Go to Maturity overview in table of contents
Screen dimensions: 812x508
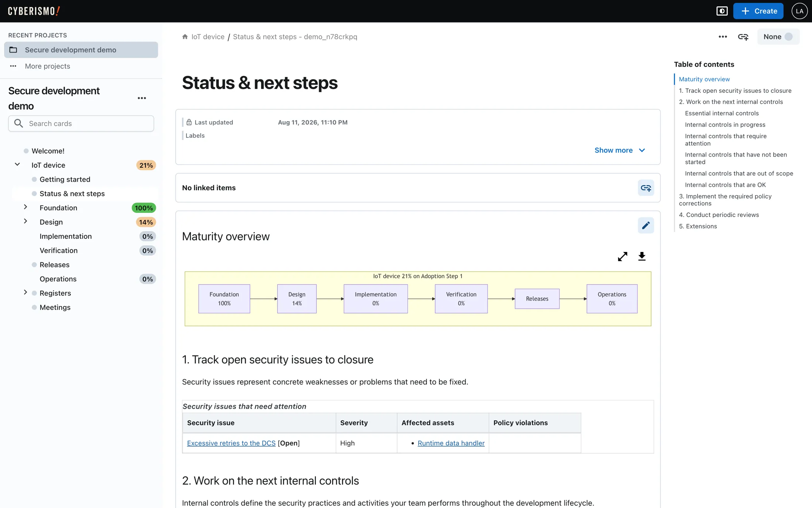click(704, 79)
